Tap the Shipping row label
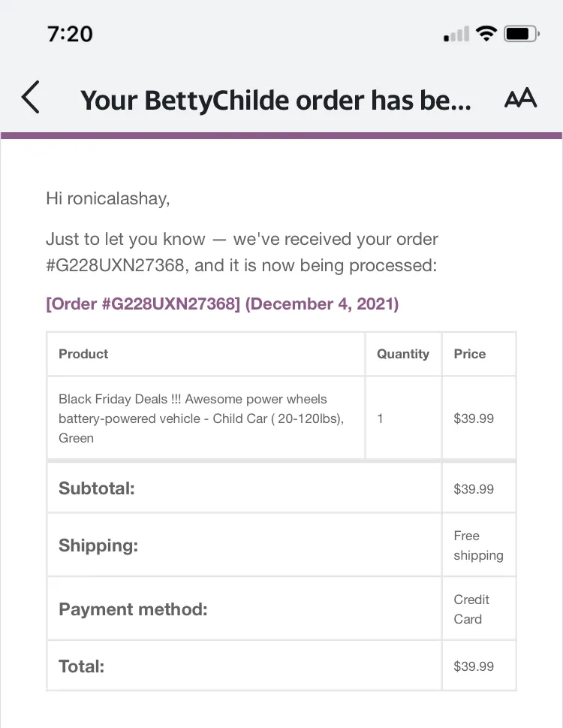Screen dimensions: 563x728 tap(98, 545)
